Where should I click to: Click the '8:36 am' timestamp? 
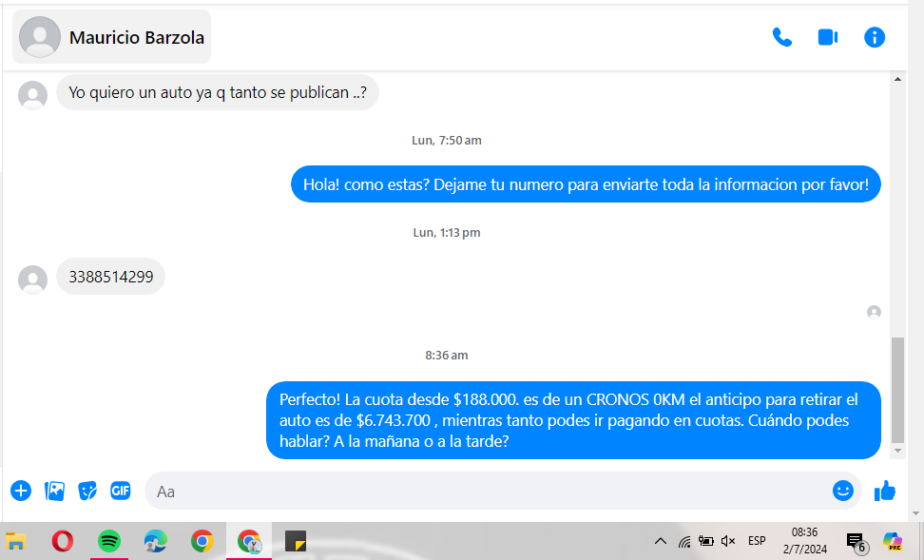[447, 355]
